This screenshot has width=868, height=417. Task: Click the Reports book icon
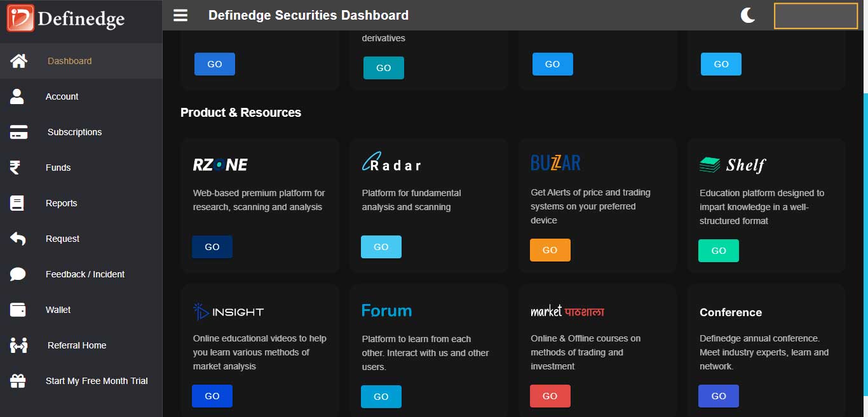17,203
